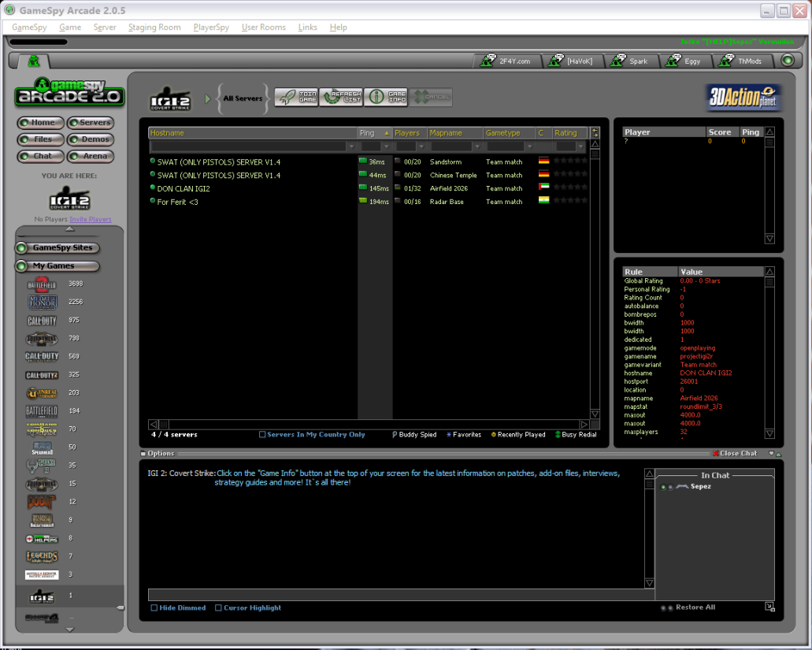Screen dimensions: 812x650
Task: Open the PlayerSpy menu
Action: pos(211,28)
